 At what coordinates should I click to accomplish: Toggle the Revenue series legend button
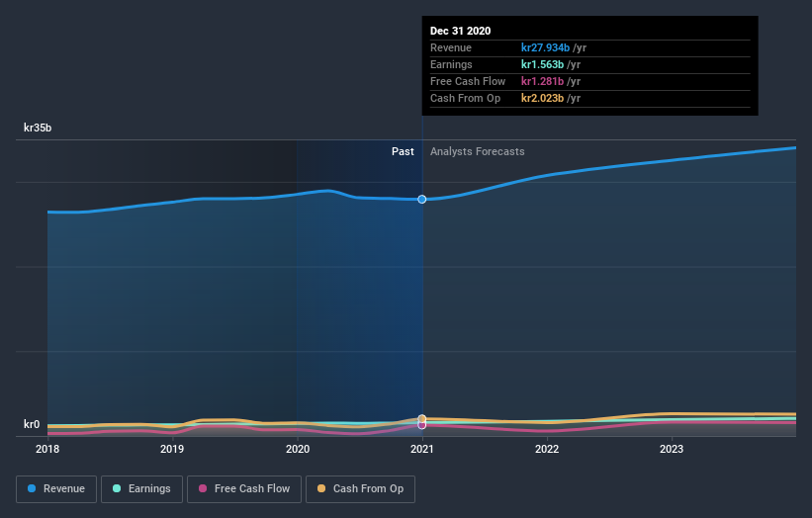coord(56,489)
